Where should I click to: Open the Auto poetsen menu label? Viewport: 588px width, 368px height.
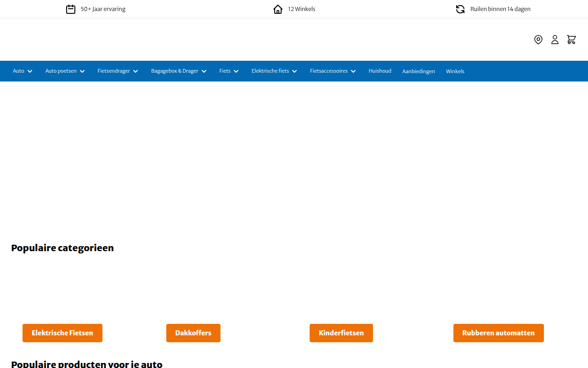(61, 71)
